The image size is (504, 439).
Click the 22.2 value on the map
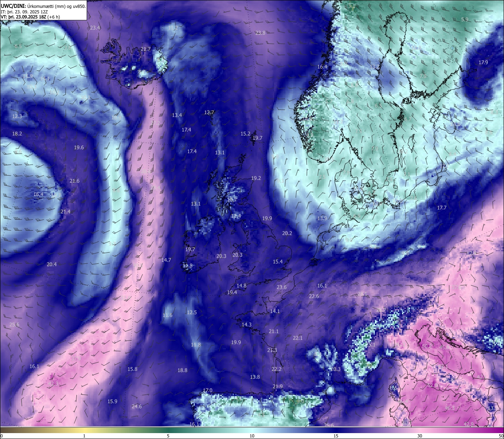(x=276, y=369)
